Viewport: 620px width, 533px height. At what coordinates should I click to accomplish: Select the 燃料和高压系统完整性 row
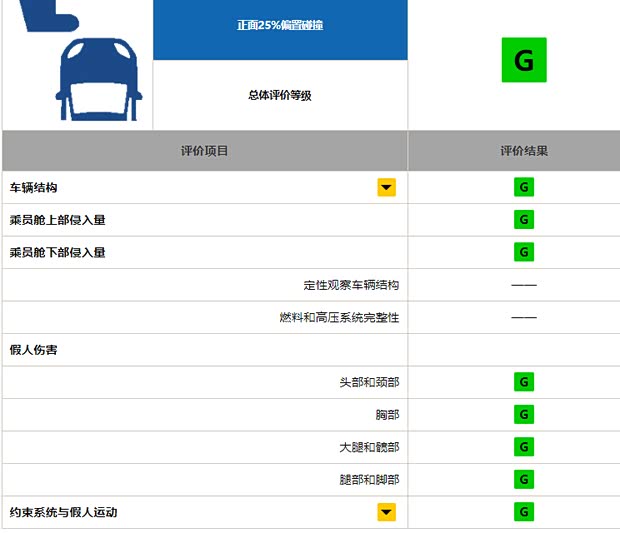click(x=339, y=317)
